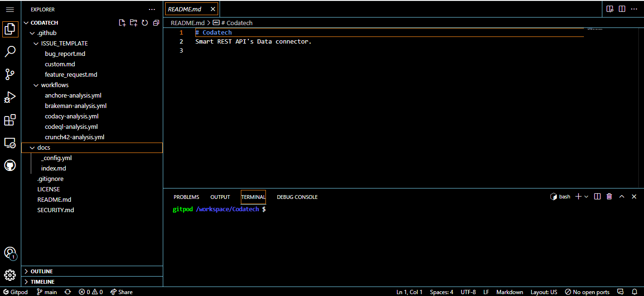Switch to the PROBLEMS tab
The image size is (644, 296).
(x=186, y=197)
